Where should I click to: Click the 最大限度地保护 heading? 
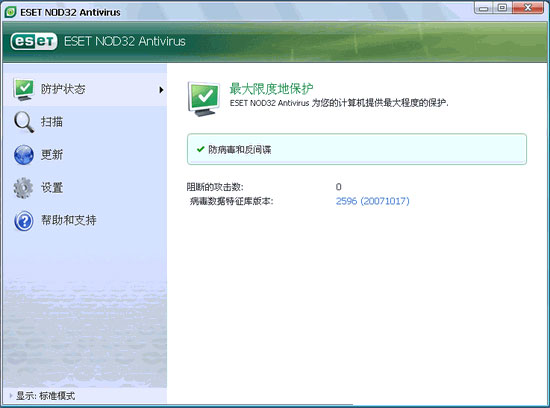(271, 89)
